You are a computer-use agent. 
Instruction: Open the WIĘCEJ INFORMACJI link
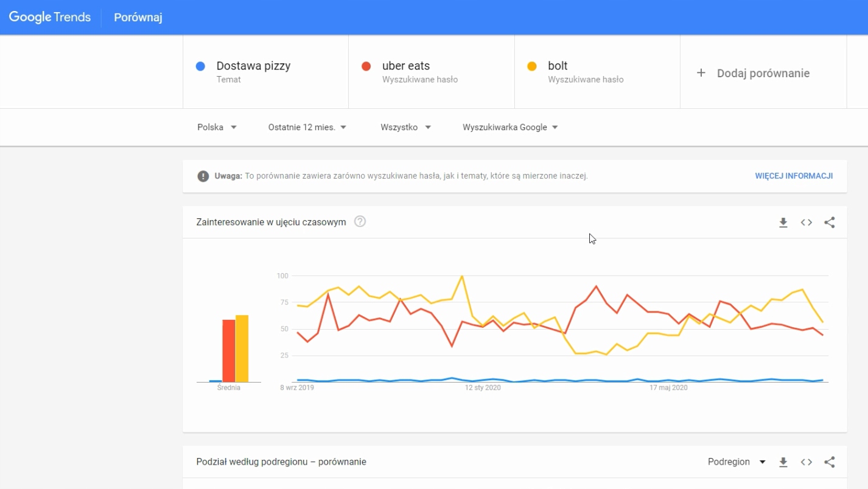[x=794, y=176]
